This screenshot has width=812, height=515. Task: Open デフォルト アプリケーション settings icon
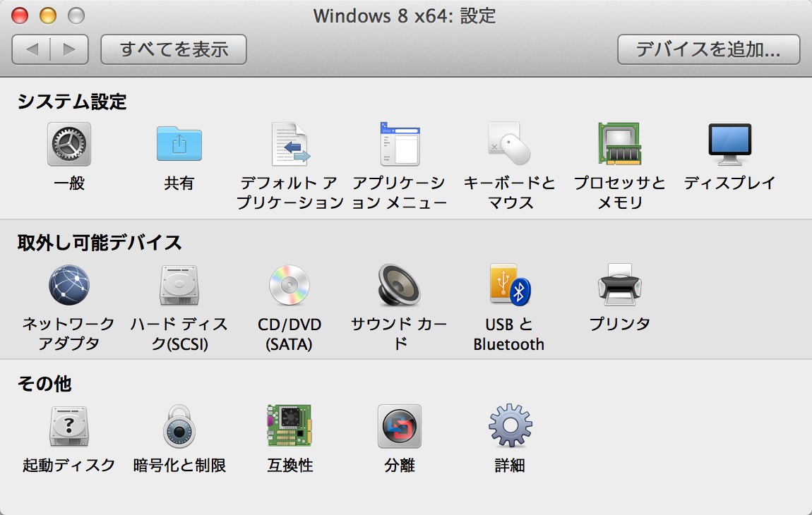tap(289, 144)
